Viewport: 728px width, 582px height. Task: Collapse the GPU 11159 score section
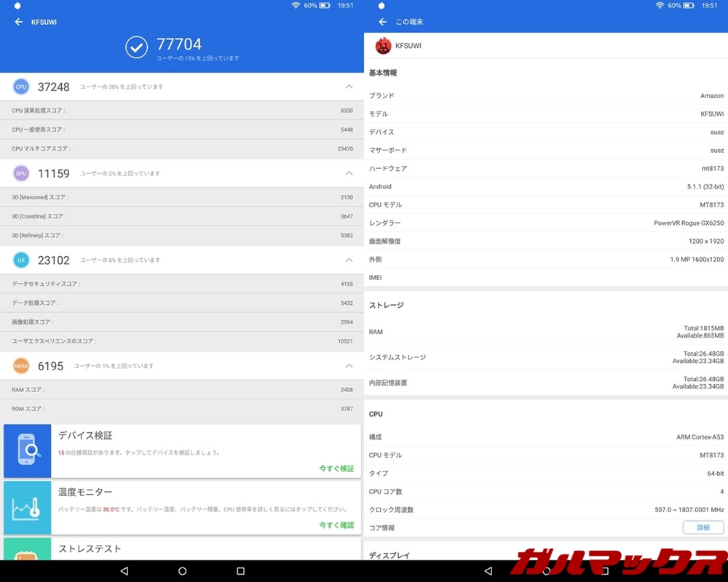tap(349, 173)
